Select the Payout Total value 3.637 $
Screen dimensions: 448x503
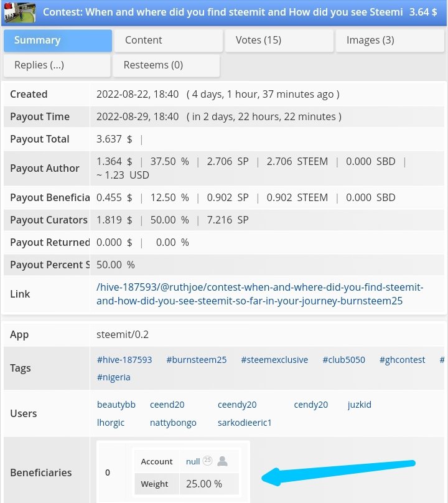coord(114,139)
